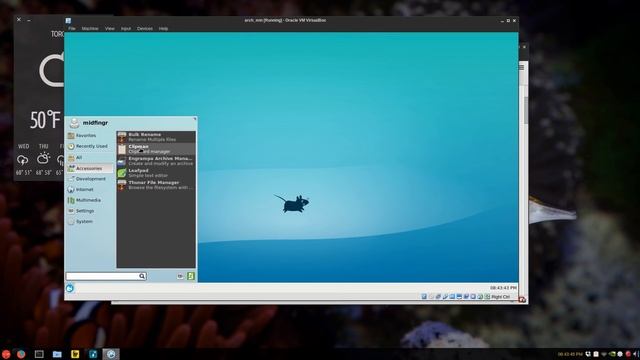Select active VirtualBox item on host taskbar
Screen dimensions: 640x360
pyautogui.click(x=111, y=354)
